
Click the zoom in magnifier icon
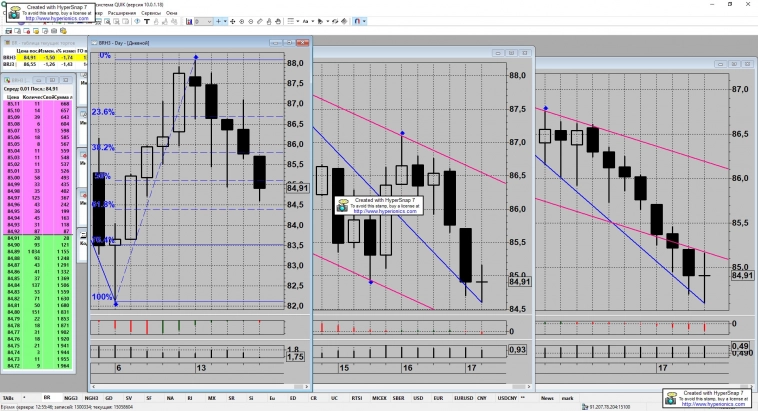coord(242,22)
